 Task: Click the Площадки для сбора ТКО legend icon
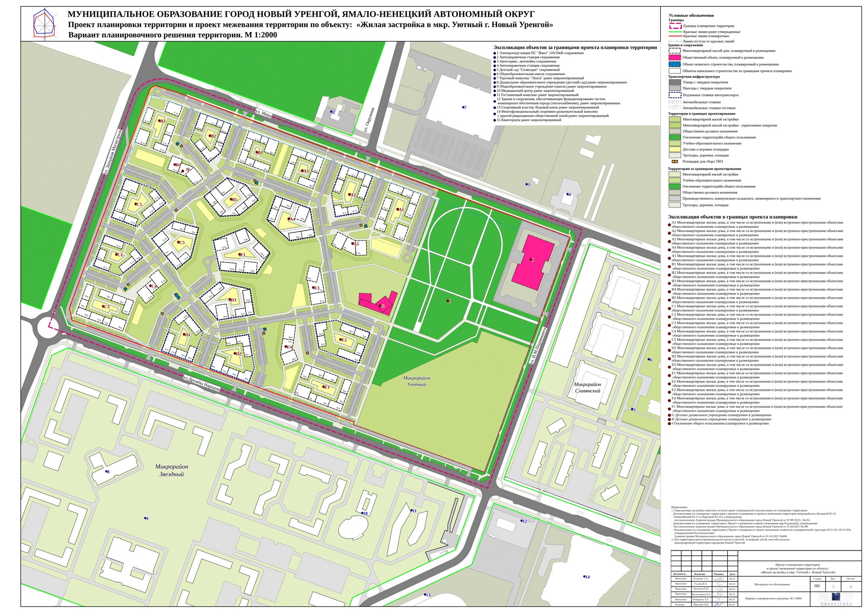pos(674,161)
